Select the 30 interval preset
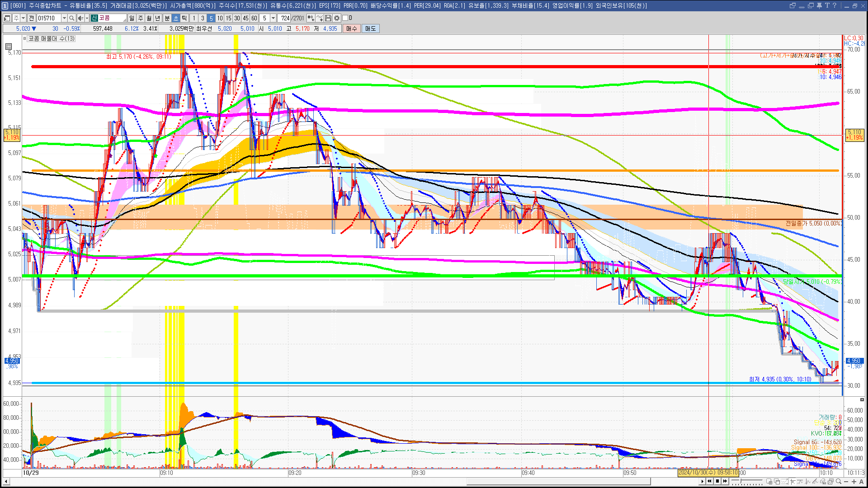Image resolution: width=868 pixels, height=488 pixels. point(237,18)
